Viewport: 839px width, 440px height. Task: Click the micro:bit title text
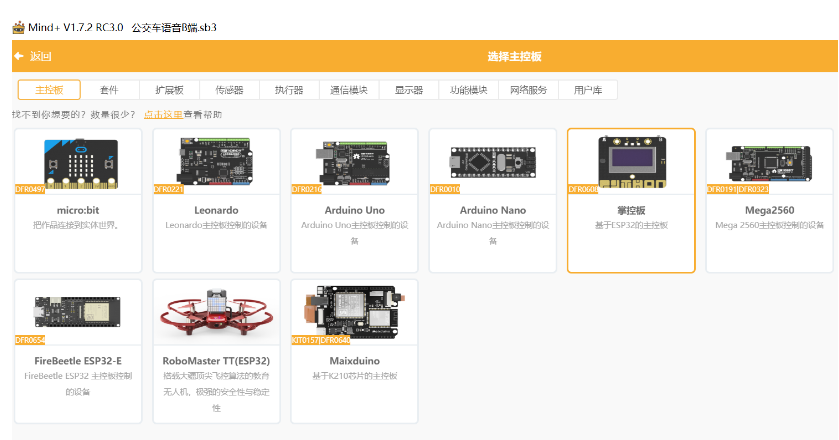point(78,210)
